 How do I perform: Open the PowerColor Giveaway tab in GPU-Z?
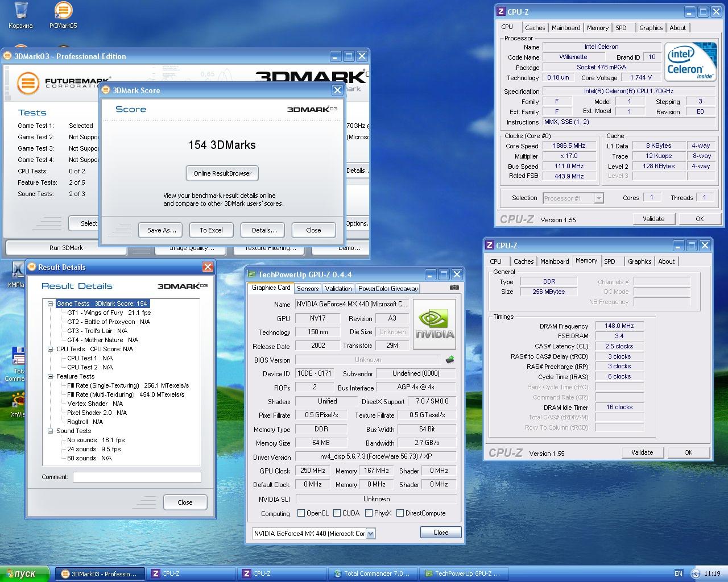pyautogui.click(x=388, y=289)
